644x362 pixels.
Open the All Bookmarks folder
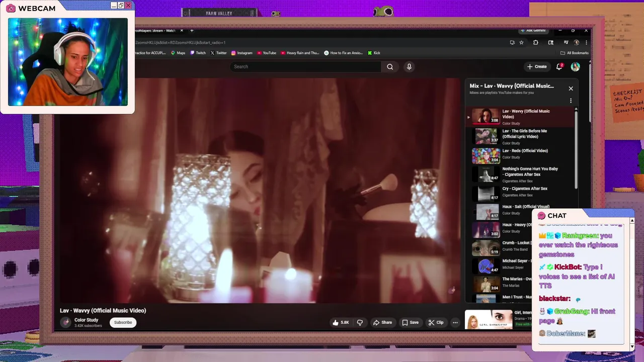click(x=574, y=53)
